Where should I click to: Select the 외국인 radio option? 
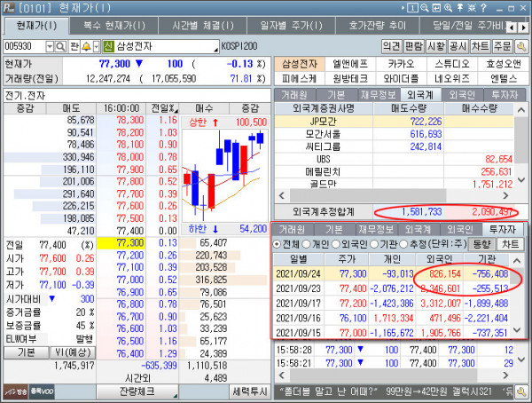click(335, 244)
